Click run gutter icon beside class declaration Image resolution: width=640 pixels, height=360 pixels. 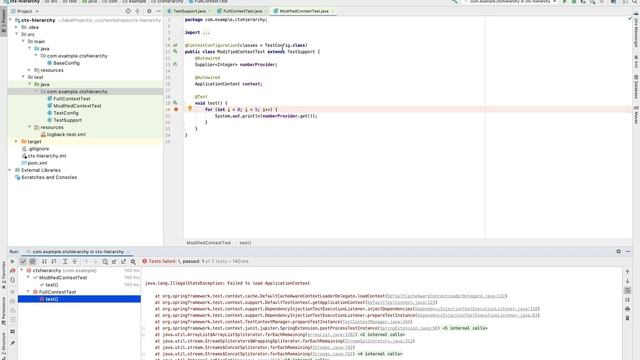(175, 52)
